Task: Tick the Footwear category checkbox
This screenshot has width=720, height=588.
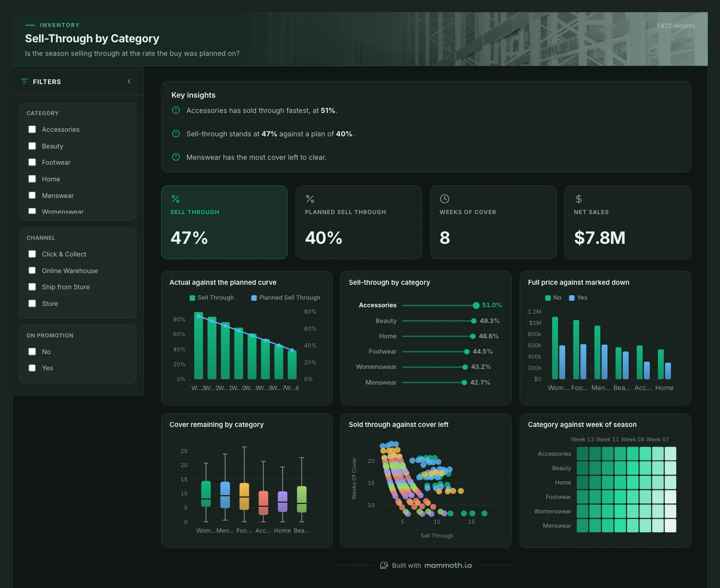Action: pos(32,162)
